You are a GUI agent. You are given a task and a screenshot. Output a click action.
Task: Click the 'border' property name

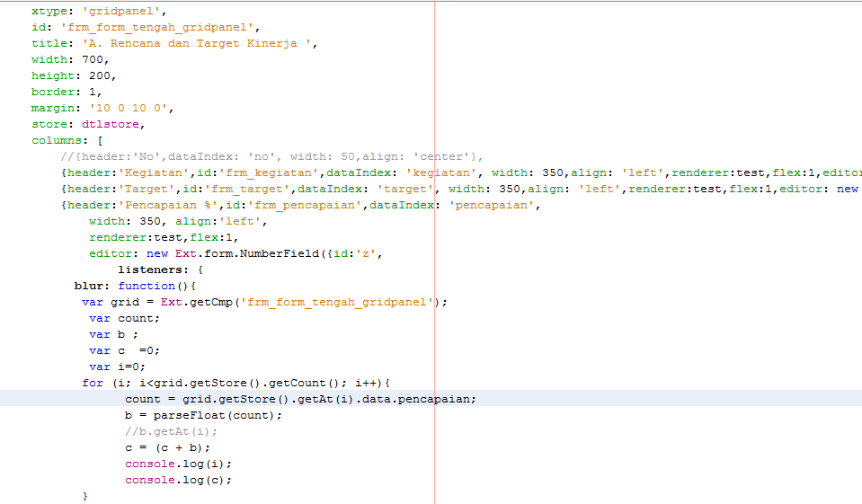(x=53, y=92)
